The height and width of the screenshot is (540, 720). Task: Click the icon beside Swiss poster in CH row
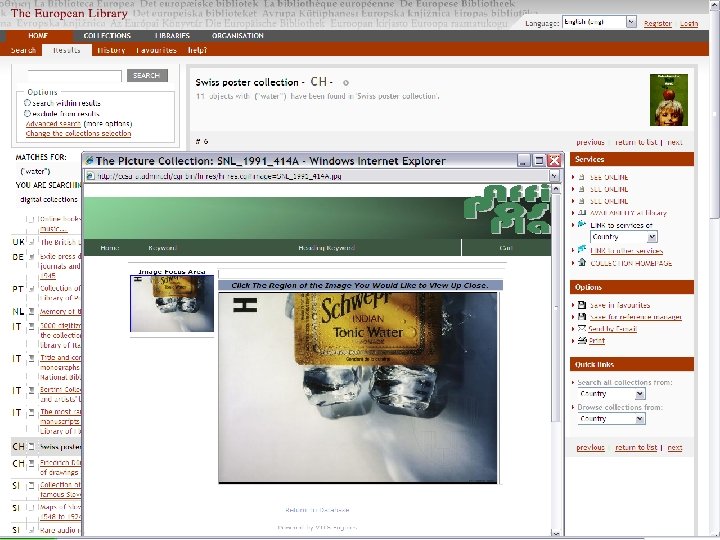click(x=32, y=446)
